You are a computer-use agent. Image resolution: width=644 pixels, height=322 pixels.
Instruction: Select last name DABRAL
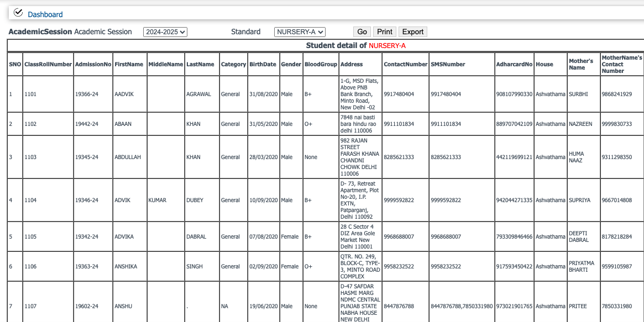[196, 237]
